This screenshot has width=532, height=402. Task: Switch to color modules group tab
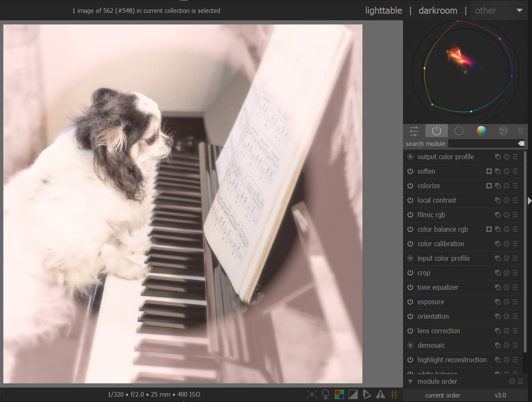[481, 131]
